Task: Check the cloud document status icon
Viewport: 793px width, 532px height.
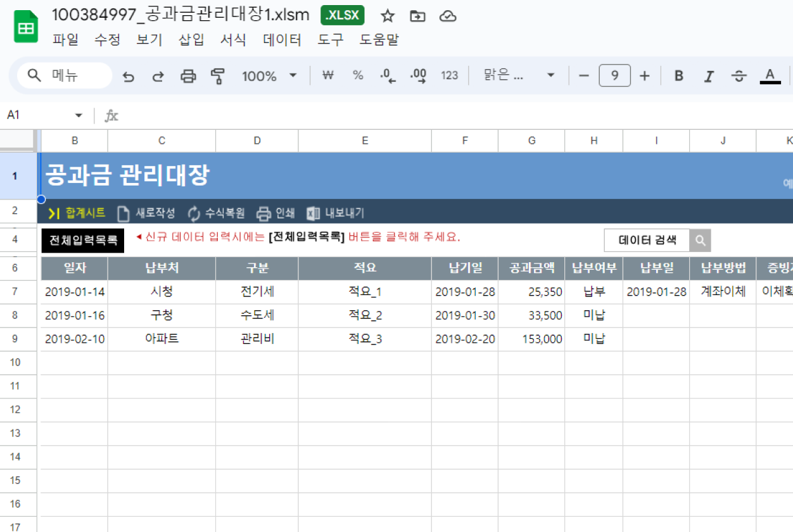Action: 448,16
